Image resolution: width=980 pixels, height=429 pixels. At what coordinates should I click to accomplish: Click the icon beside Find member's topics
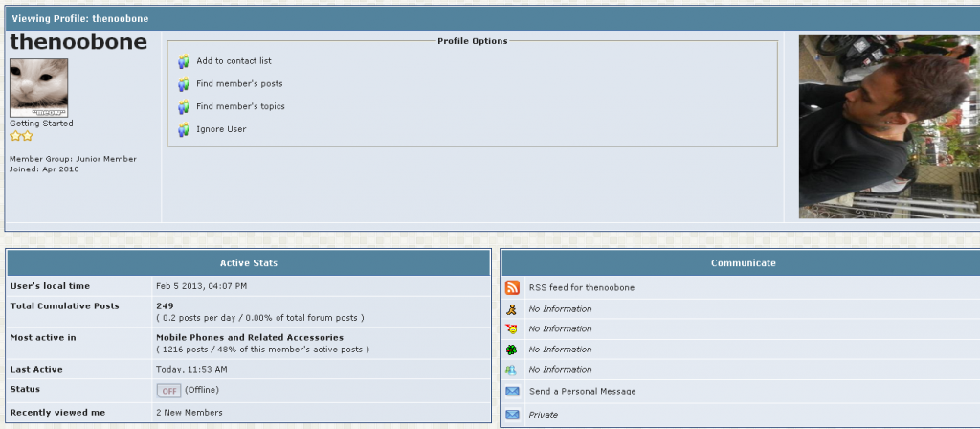click(x=184, y=107)
